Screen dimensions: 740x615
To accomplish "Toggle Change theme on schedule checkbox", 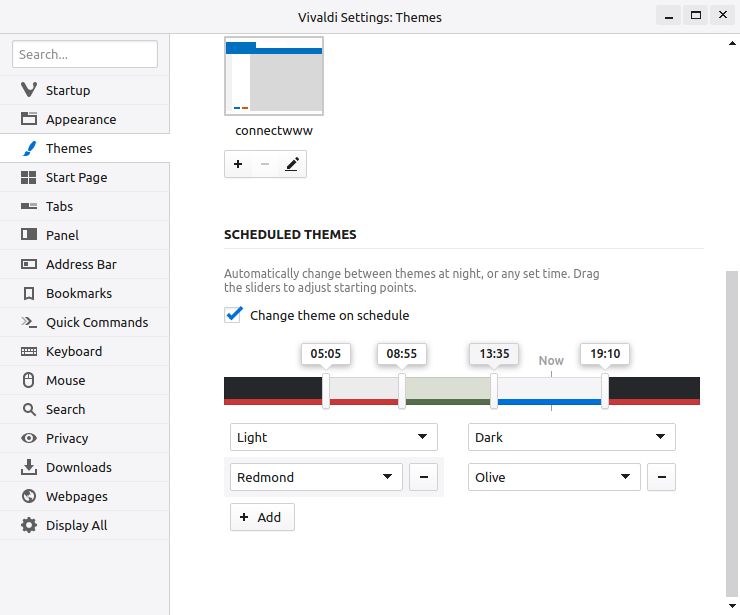I will coord(234,315).
